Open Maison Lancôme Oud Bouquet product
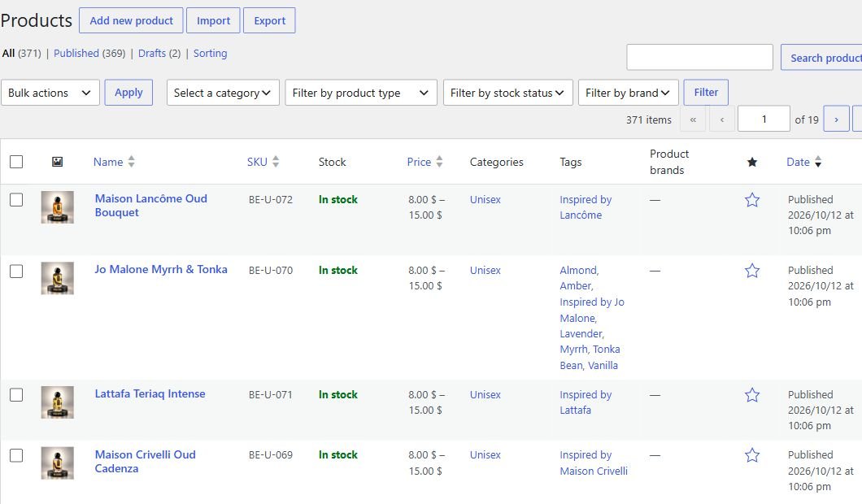Screen dimensions: 862x504 150,206
